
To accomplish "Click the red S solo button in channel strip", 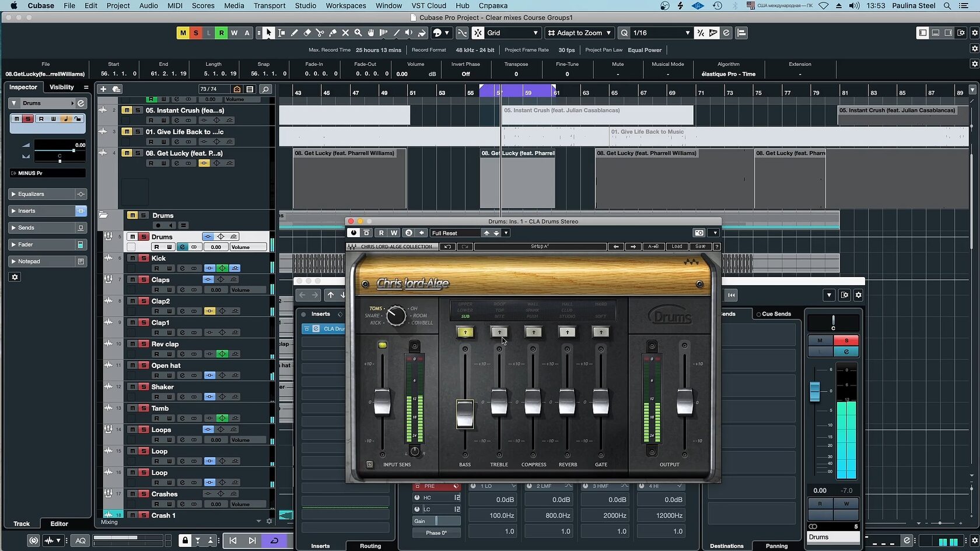I will (x=846, y=341).
